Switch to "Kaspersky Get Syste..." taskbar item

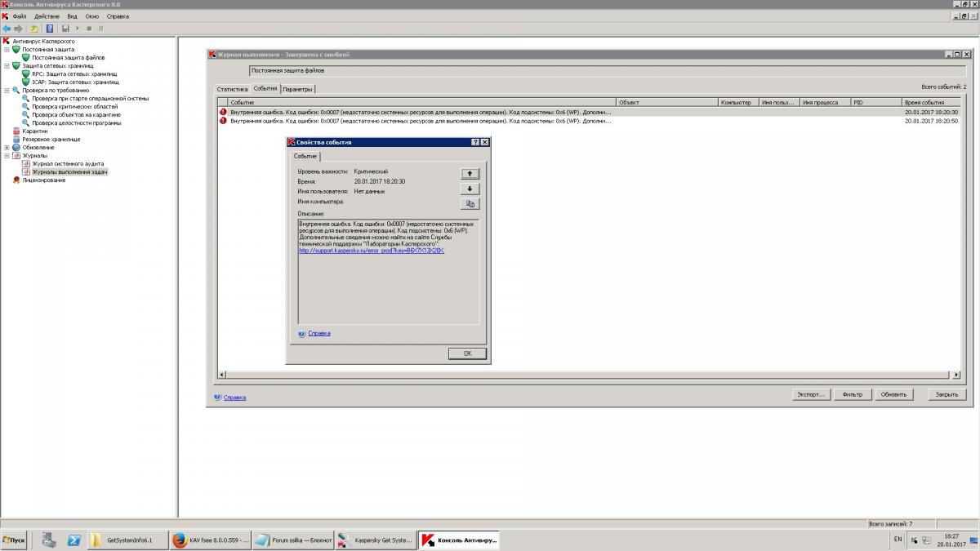tap(375, 540)
